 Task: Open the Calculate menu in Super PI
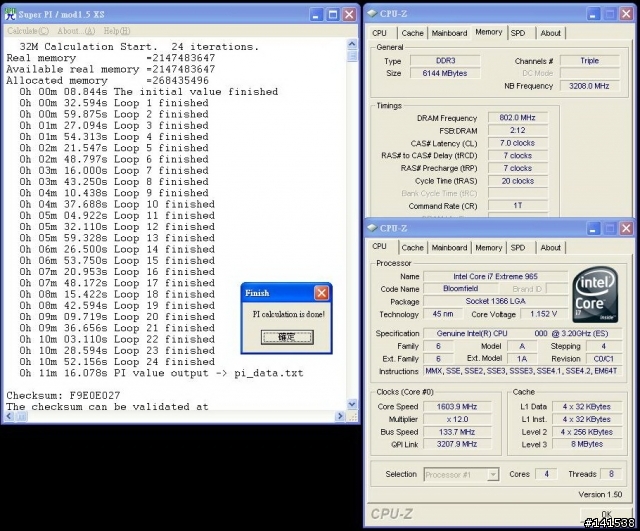[28, 31]
